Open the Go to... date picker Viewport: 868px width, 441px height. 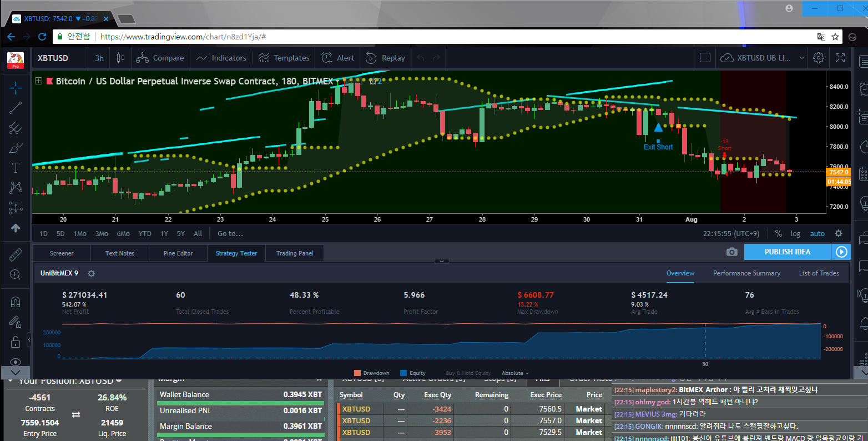(230, 234)
